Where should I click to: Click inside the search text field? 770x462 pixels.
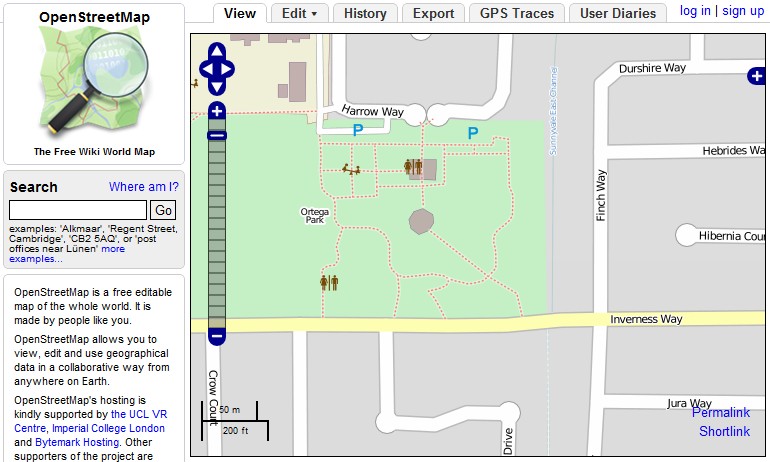pos(78,210)
